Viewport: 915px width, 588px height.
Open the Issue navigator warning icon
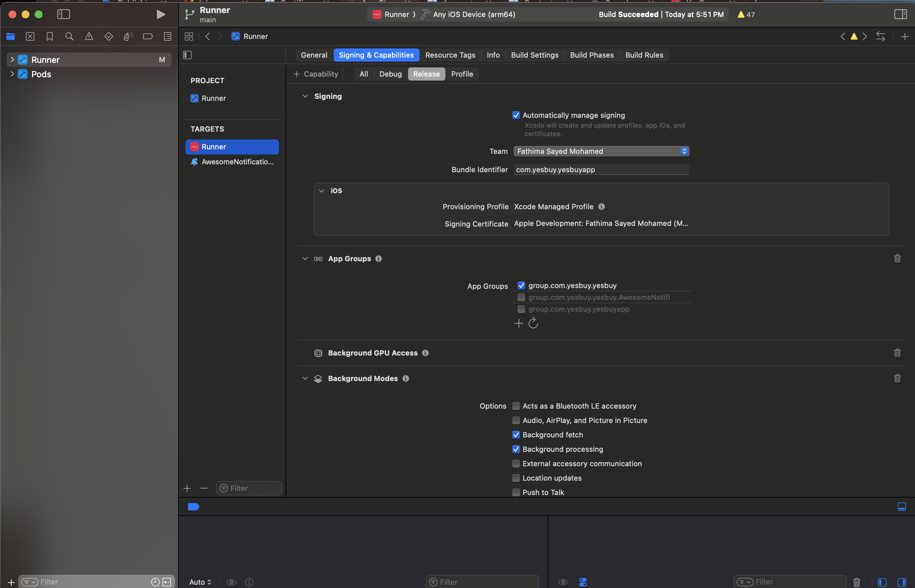pyautogui.click(x=89, y=37)
